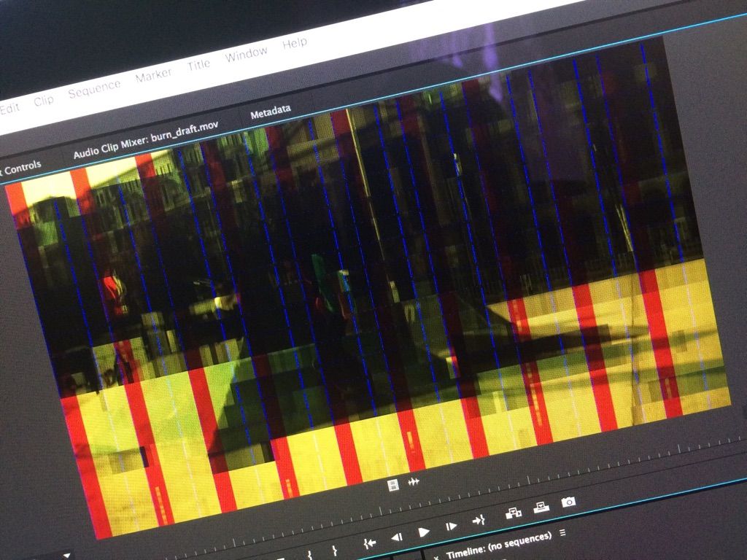The width and height of the screenshot is (747, 560).
Task: Switch to the Effect Controls tab
Action: [20, 168]
